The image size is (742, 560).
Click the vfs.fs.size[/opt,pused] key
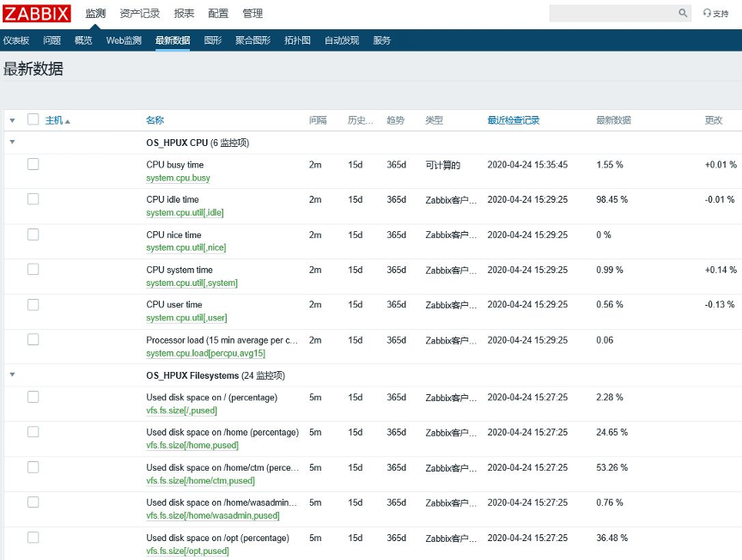pos(187,551)
